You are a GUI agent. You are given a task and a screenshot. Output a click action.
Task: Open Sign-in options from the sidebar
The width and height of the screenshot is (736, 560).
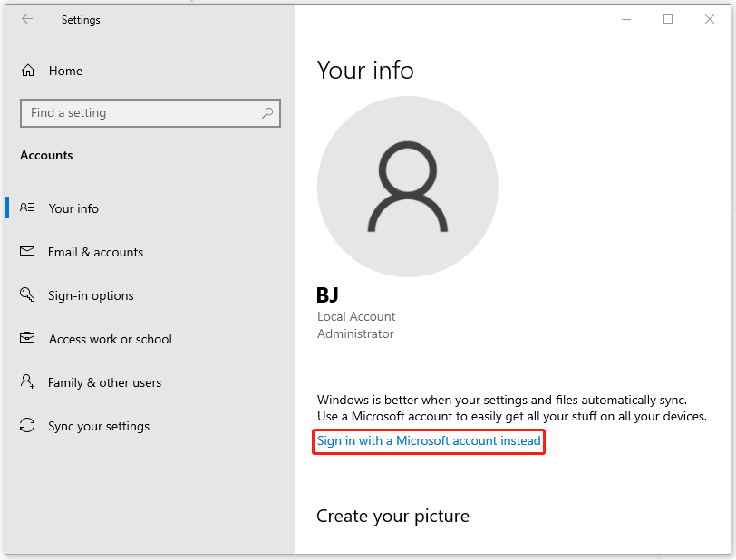click(x=91, y=295)
